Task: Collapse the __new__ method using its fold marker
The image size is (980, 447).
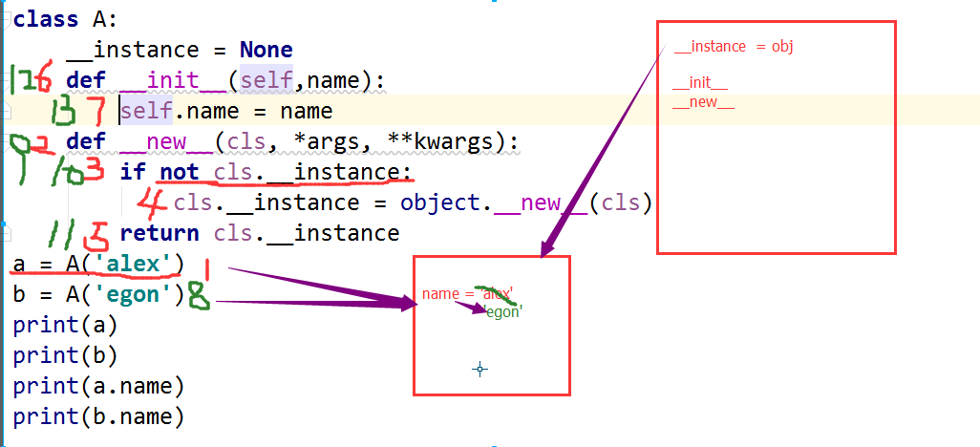Action: pos(5,142)
